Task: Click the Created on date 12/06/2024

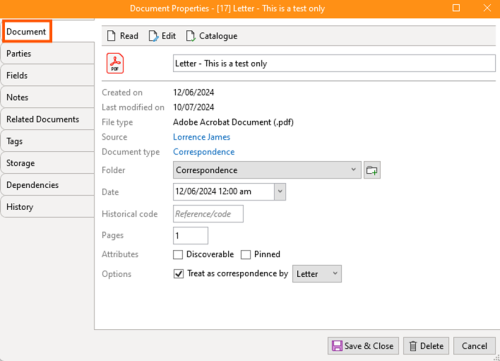Action: pos(194,92)
